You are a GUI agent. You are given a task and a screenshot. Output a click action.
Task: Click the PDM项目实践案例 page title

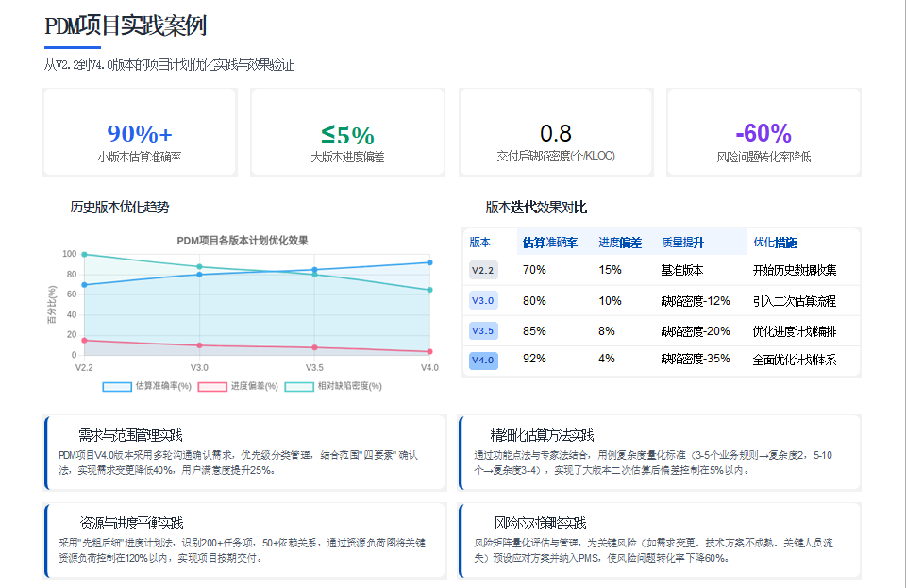(x=128, y=28)
